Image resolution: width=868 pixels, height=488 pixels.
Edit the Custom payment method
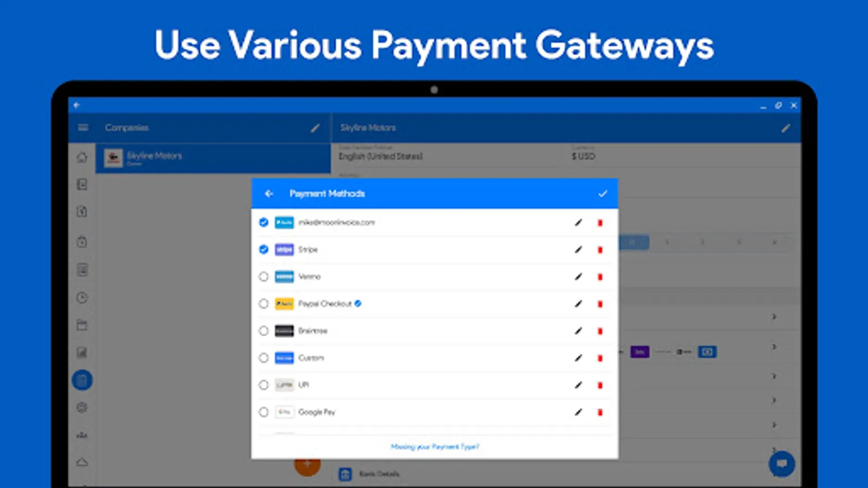coord(578,358)
